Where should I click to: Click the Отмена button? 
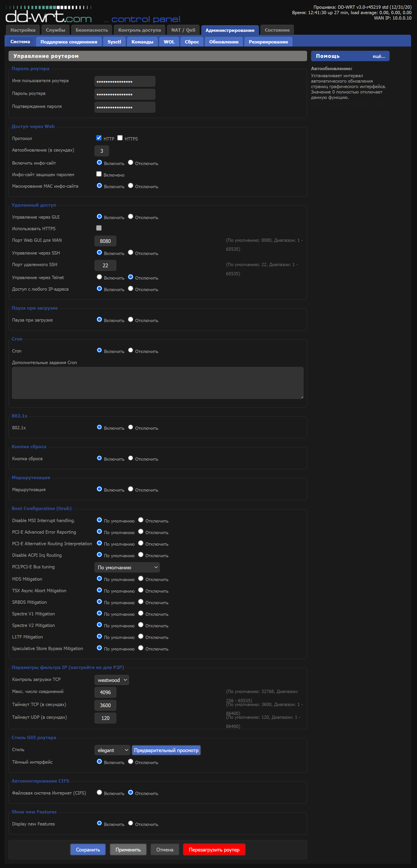click(x=165, y=850)
